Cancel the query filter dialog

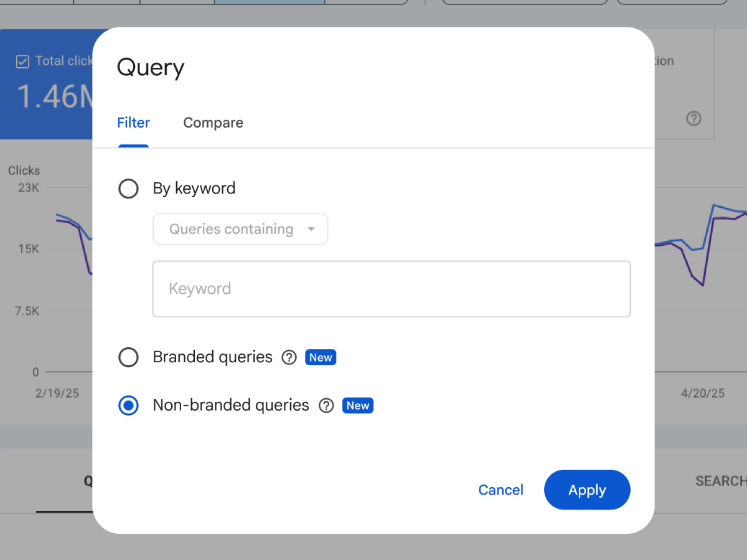coord(500,490)
